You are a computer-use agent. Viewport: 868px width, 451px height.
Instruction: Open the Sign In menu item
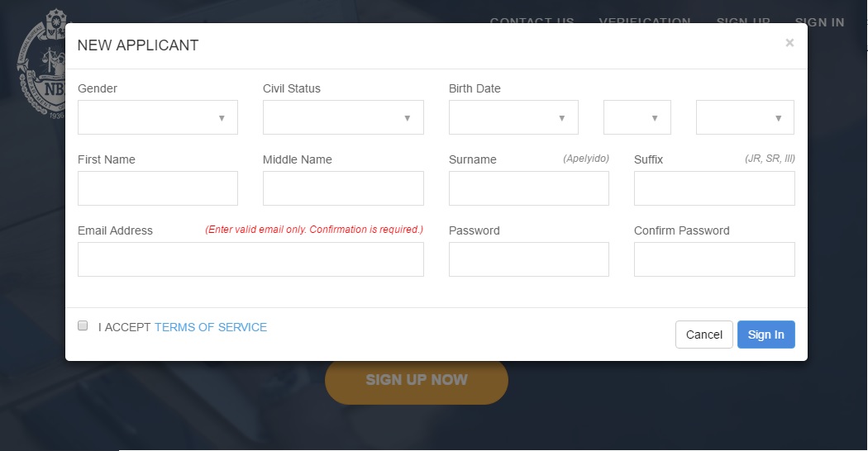[x=819, y=22]
